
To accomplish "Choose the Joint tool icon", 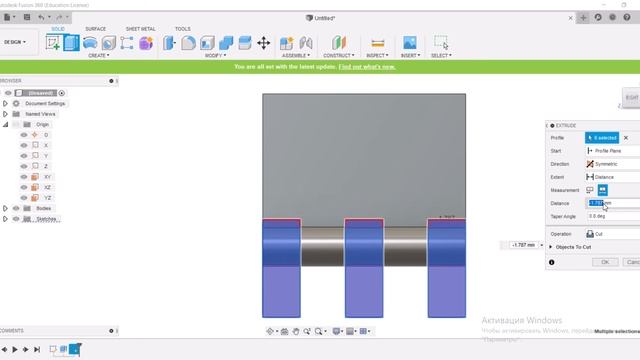I will (306, 43).
